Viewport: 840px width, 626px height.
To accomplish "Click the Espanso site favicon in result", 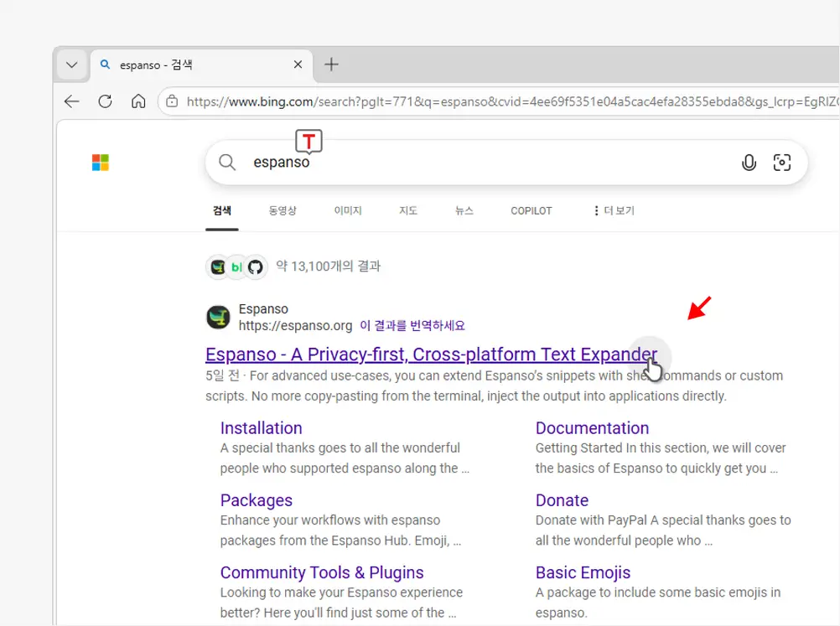I will 218,318.
